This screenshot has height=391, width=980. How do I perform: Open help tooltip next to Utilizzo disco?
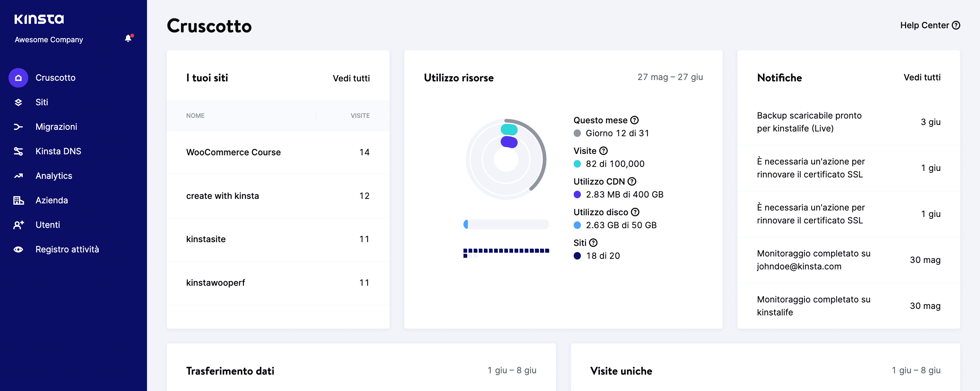tap(635, 212)
